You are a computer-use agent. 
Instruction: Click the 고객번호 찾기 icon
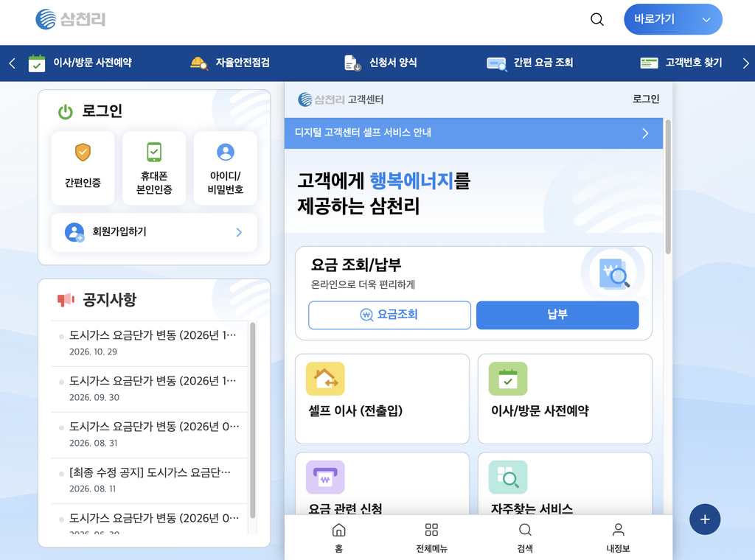[x=649, y=63]
